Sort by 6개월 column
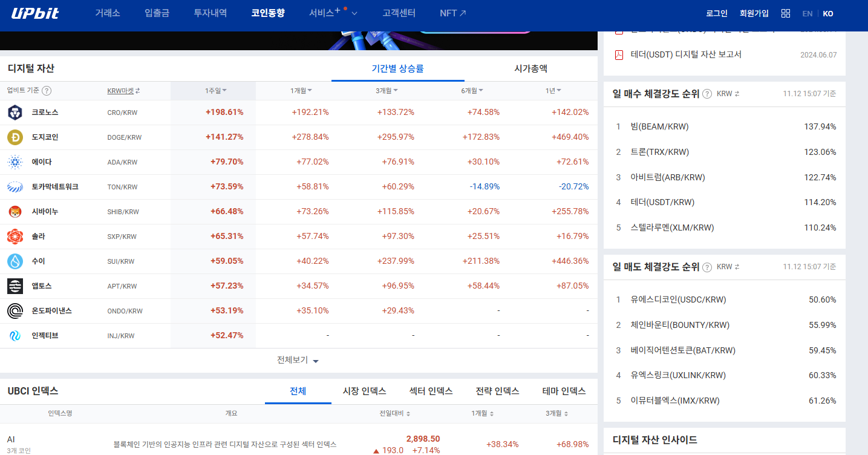Viewport: 868px width, 455px height. (472, 91)
